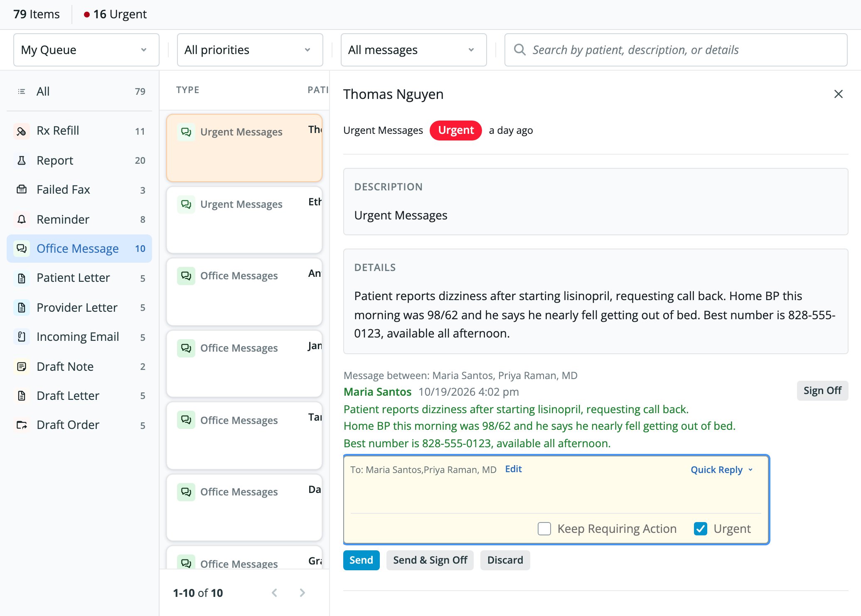Enable Keep Requiring Action checkbox
The image size is (861, 616).
(544, 529)
